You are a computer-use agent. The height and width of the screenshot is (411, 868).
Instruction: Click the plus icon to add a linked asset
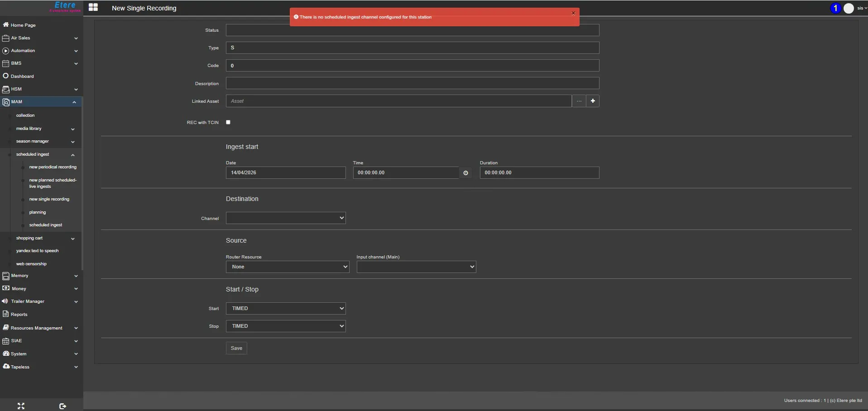pyautogui.click(x=593, y=101)
